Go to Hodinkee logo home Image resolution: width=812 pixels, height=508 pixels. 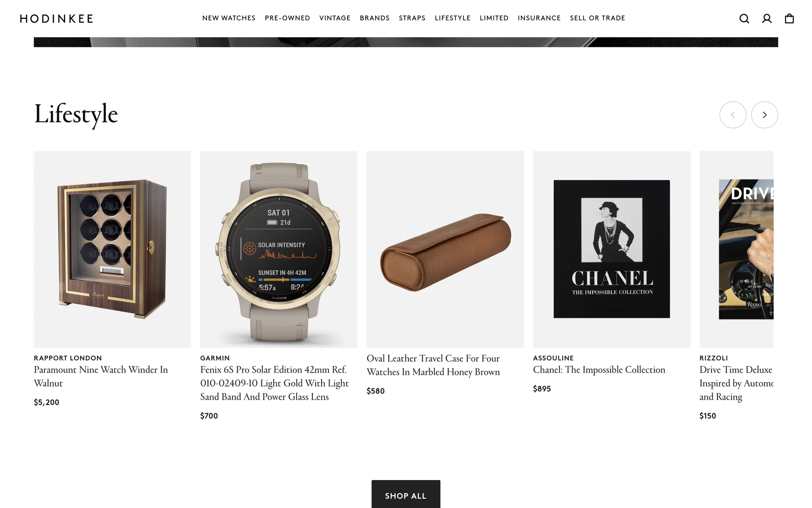(56, 19)
